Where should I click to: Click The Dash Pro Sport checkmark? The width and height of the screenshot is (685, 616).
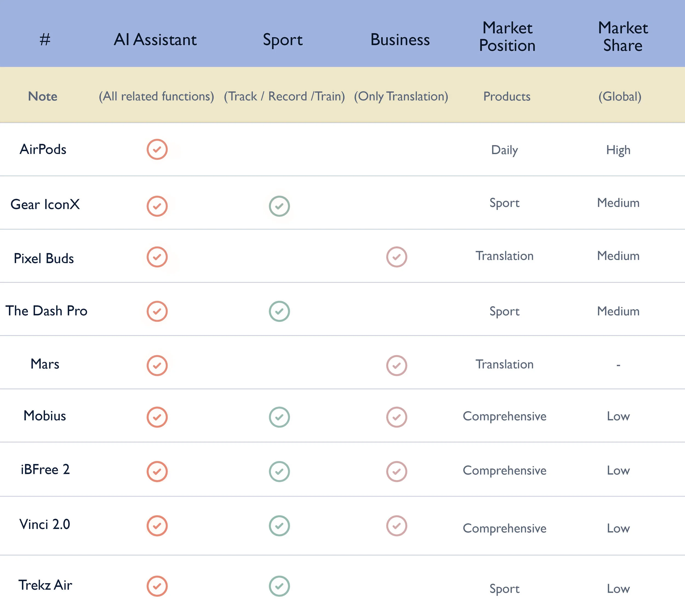point(279,311)
